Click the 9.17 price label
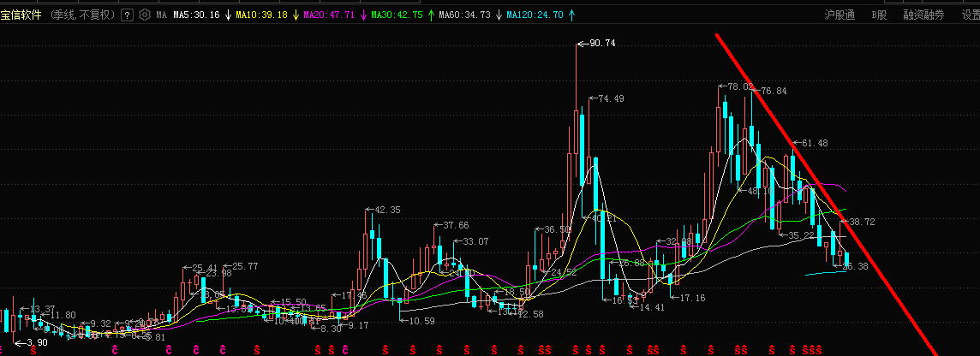 (359, 325)
